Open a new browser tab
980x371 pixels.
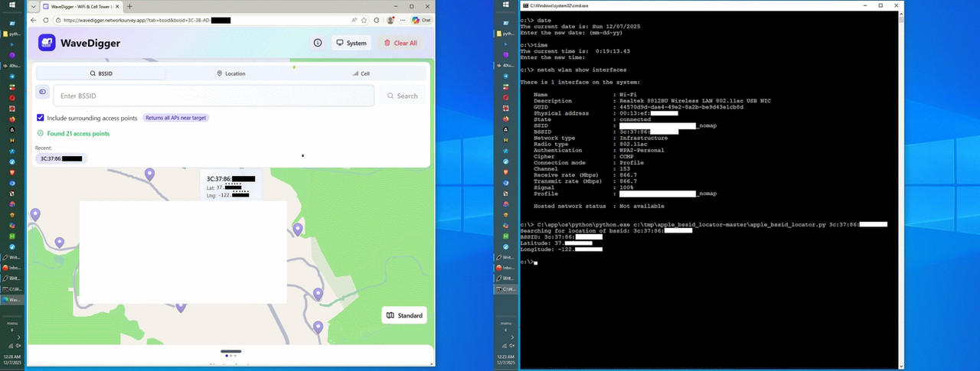click(x=130, y=6)
